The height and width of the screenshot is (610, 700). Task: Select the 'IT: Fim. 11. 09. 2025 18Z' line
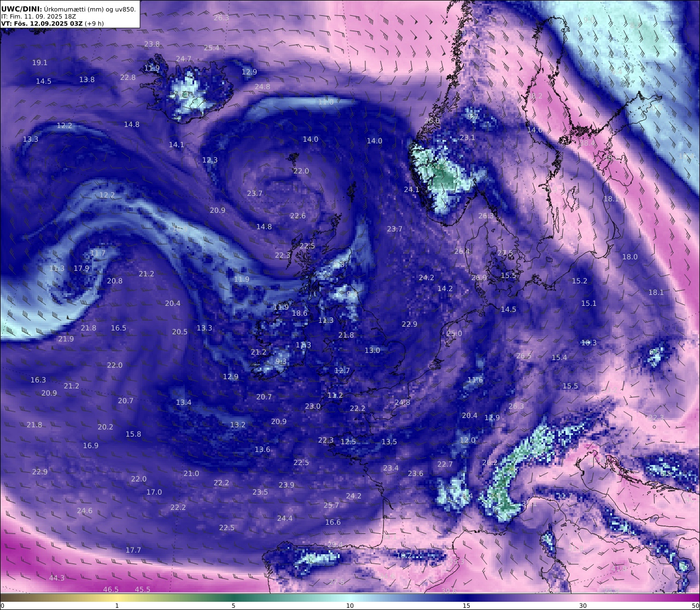click(x=39, y=16)
